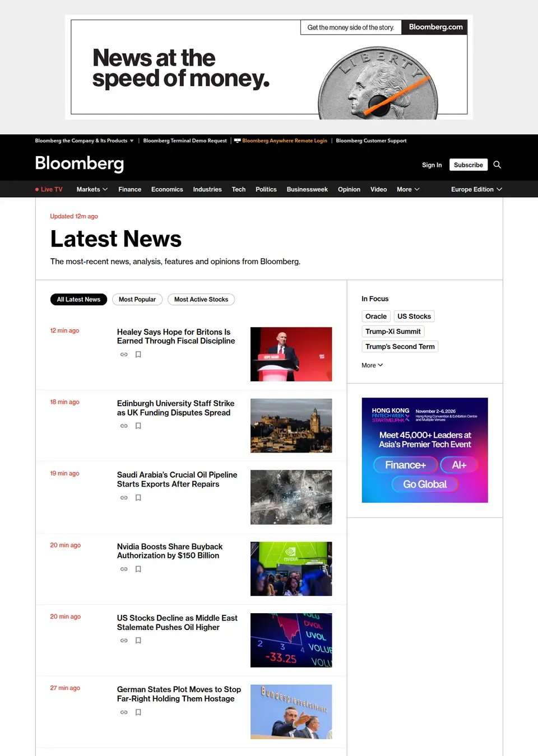Viewport: 538px width, 756px height.
Task: Open Bloomberg Customer Support link
Action: 371,141
